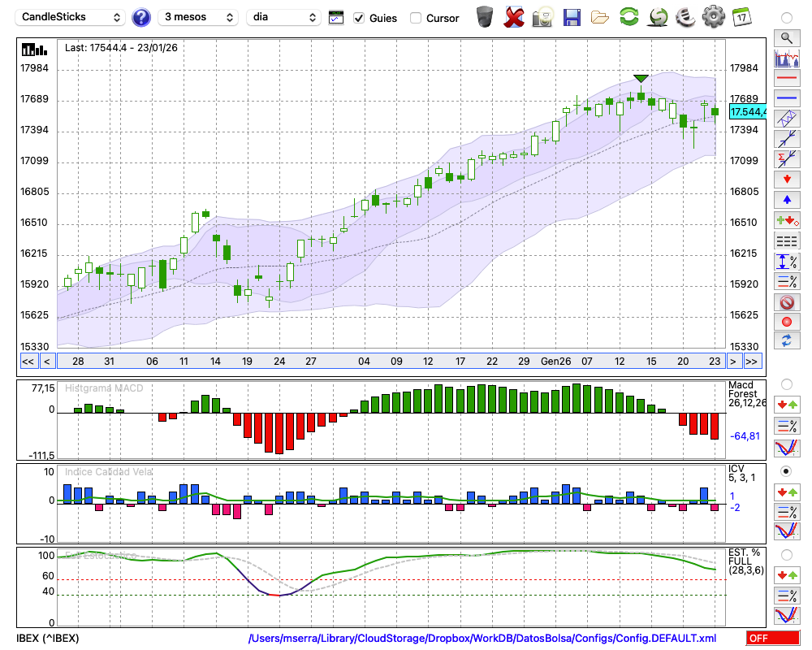Viewport: 812px width, 650px height.
Task: Select the blue horizontal line tool
Action: (787, 98)
